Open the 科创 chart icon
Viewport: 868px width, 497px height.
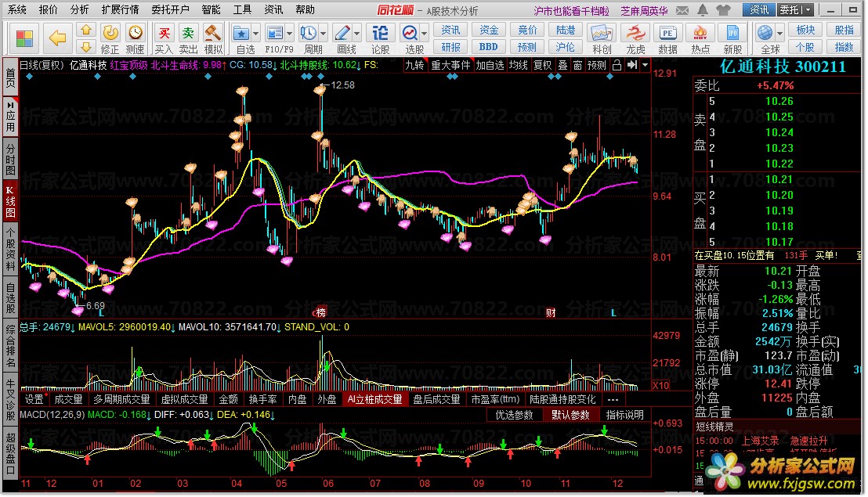coord(602,33)
